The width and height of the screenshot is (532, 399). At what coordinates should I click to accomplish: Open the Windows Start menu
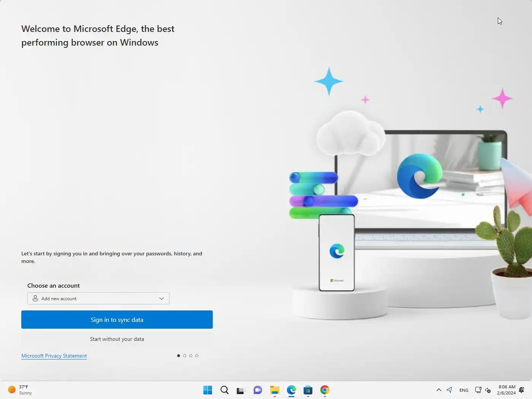point(207,390)
